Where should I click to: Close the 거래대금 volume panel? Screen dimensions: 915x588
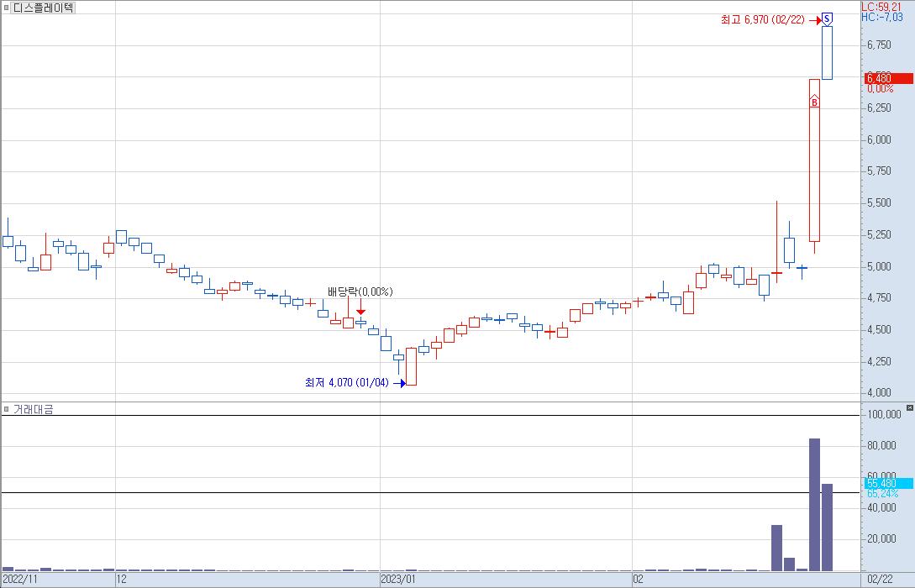tap(910, 407)
